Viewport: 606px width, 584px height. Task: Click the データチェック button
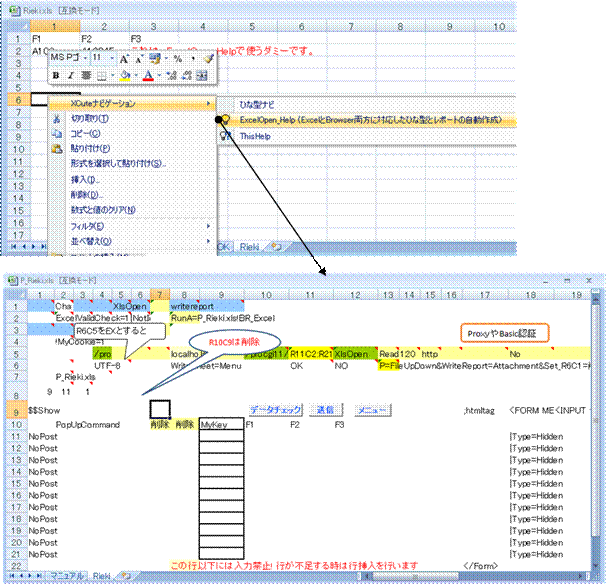pos(276,410)
